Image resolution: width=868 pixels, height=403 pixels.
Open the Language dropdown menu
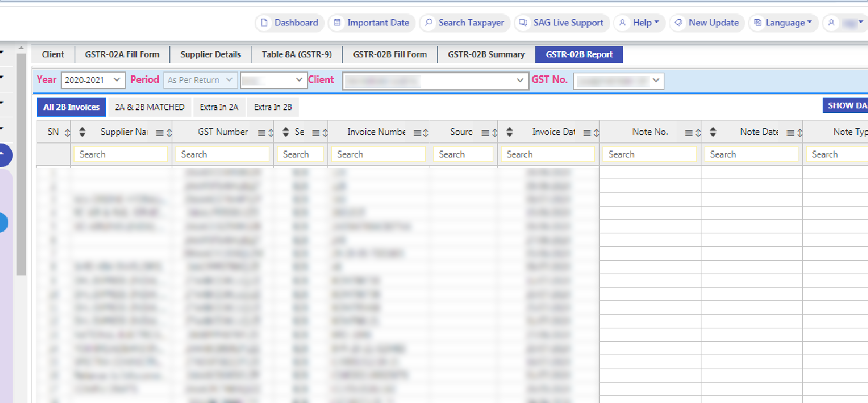pos(783,23)
